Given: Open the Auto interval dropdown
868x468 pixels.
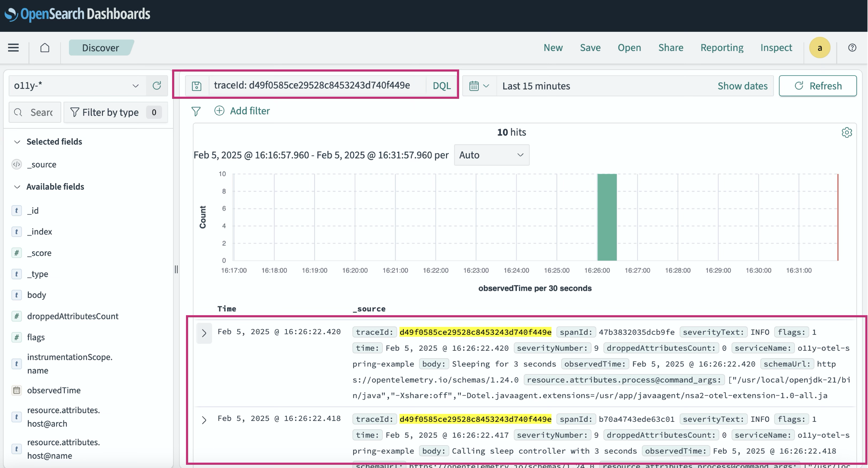Looking at the screenshot, I should tap(492, 155).
